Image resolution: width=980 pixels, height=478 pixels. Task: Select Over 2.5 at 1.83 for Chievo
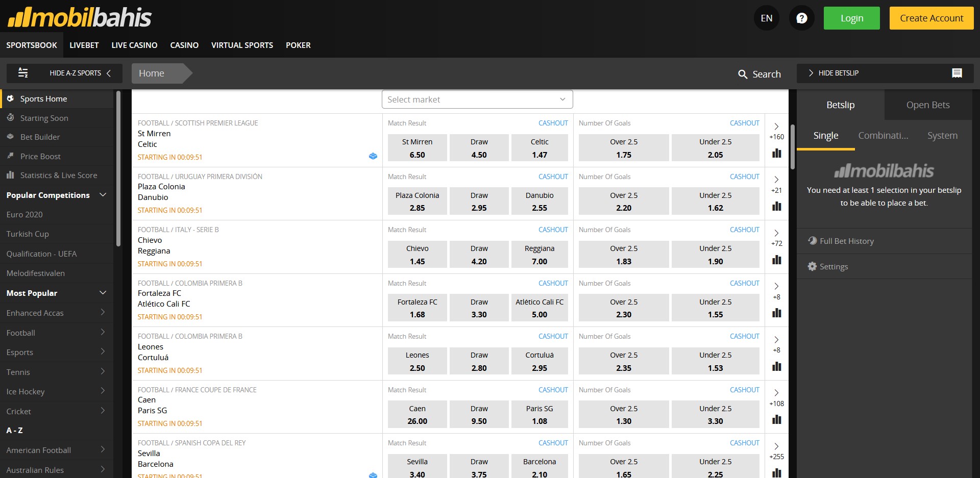point(624,255)
